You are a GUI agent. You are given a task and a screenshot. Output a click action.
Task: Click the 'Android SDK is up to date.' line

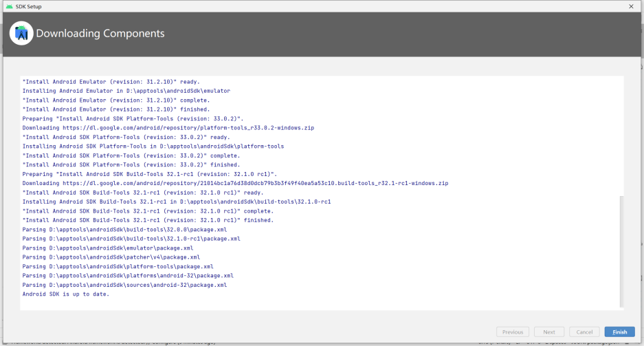pos(66,294)
